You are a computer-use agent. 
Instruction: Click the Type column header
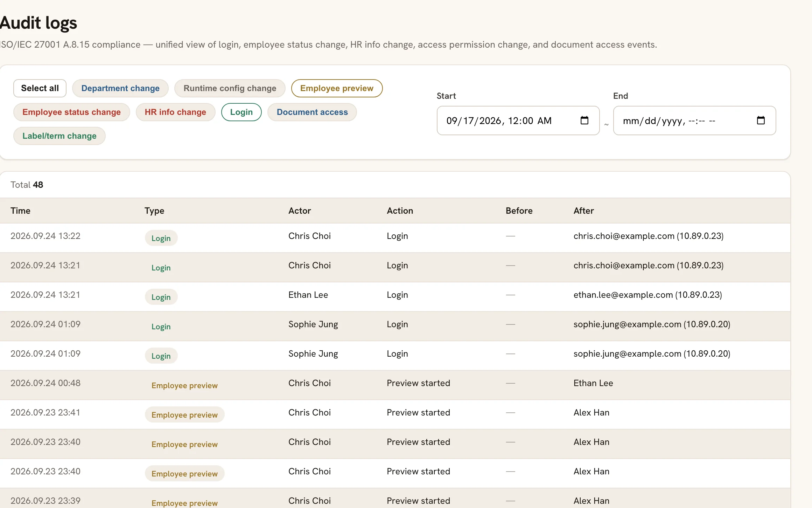click(154, 211)
